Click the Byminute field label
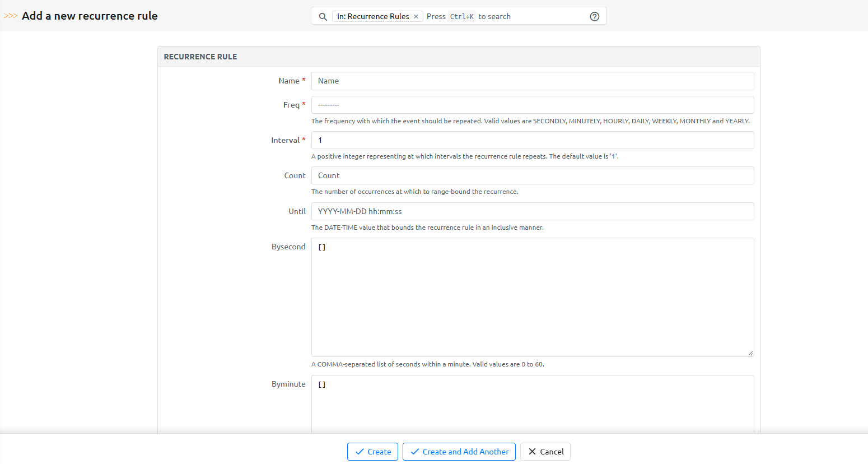 pos(289,384)
